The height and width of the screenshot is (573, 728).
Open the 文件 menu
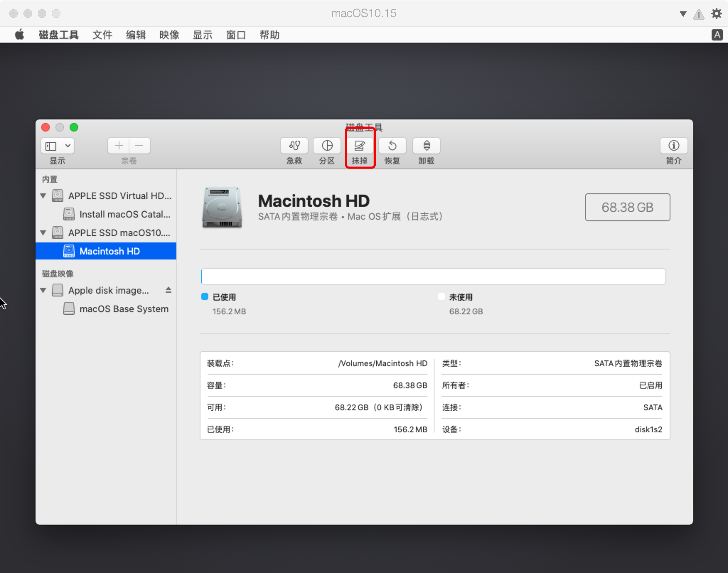pos(102,35)
